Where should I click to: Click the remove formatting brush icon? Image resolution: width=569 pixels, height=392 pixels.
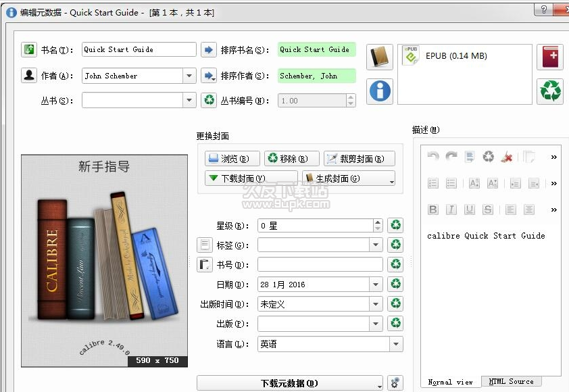(x=507, y=157)
